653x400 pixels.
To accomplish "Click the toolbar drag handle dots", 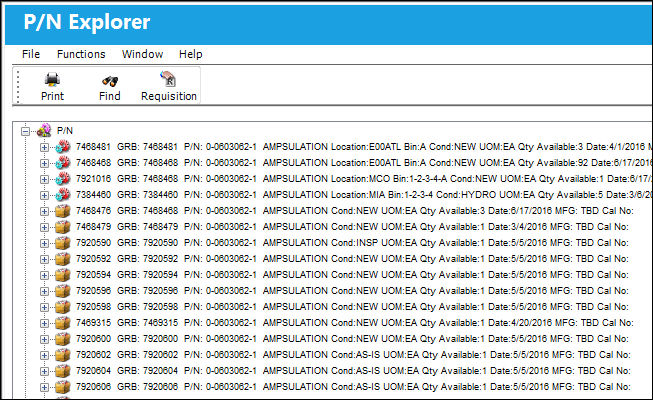I will coord(18,86).
